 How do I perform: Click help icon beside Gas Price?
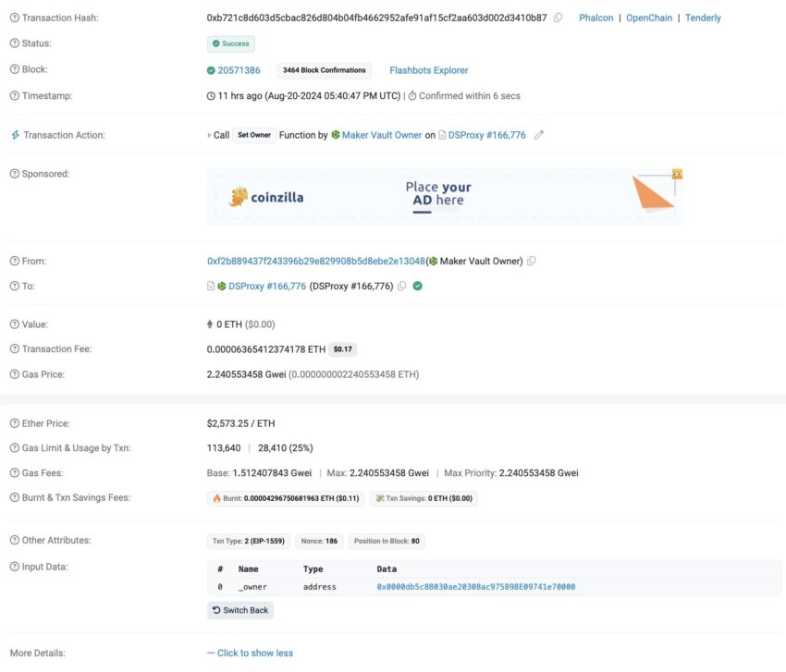(x=15, y=374)
